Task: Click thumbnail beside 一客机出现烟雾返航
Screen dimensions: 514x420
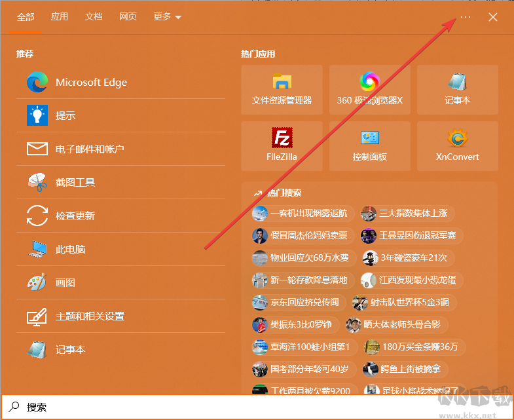Action: (260, 214)
